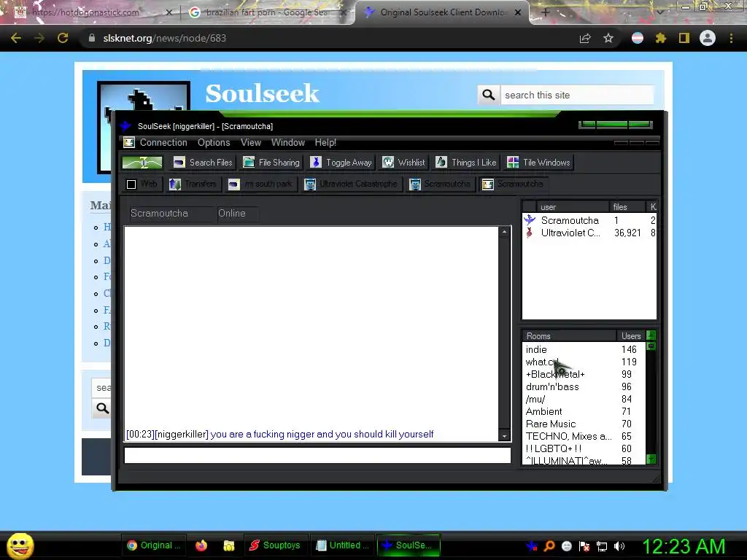Click the share page icon in address bar

tap(585, 38)
